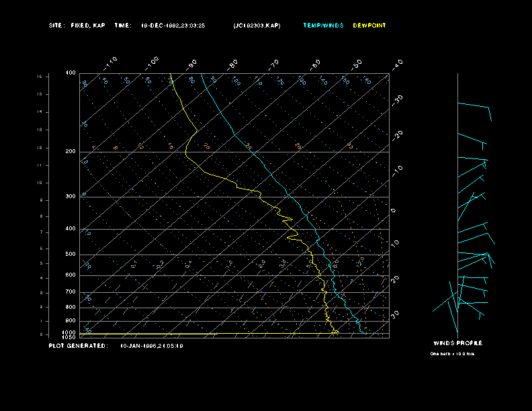532x411 pixels.
Task: Click the 12 km altitude tick label
Action: 40,147
